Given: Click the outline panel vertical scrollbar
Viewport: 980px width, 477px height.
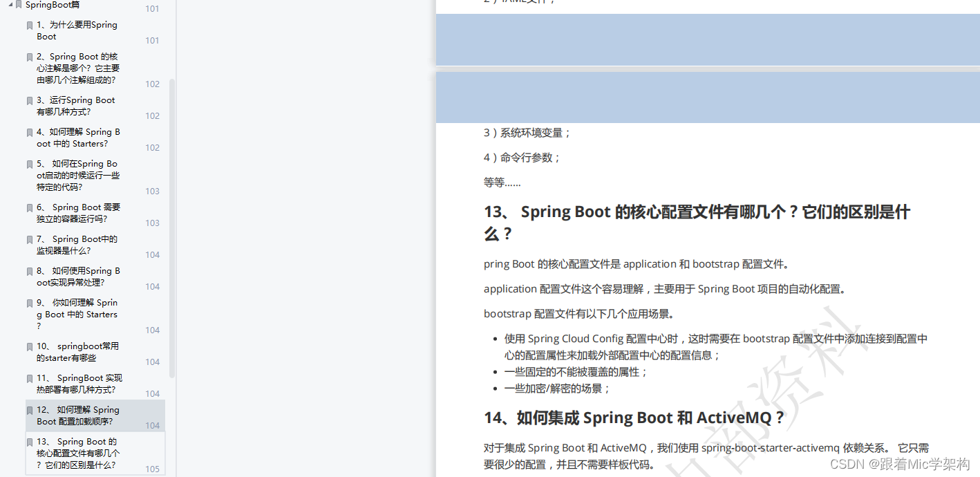Looking at the screenshot, I should tap(172, 228).
